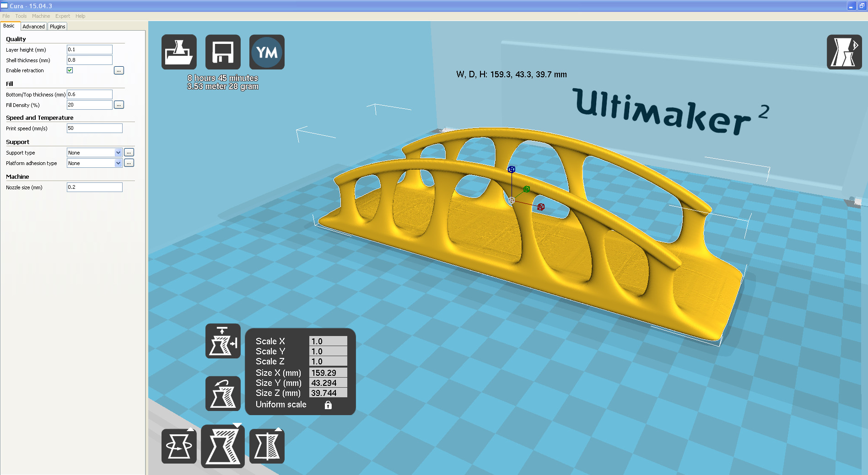The height and width of the screenshot is (475, 868).
Task: Click the white center uniform scale handle
Action: (x=512, y=200)
